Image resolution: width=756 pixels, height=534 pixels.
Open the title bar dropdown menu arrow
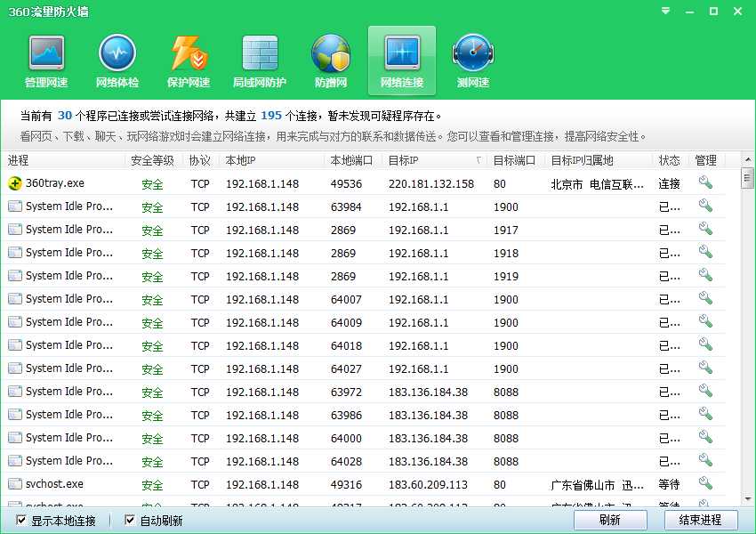point(666,11)
